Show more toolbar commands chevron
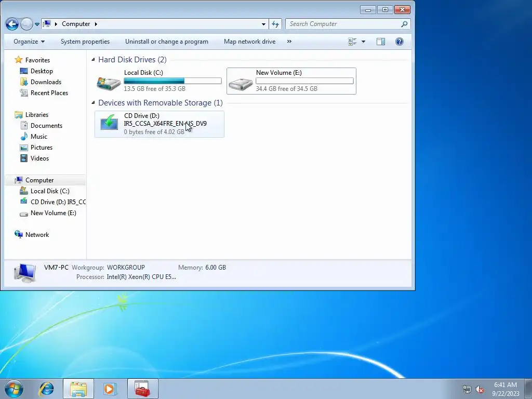This screenshot has height=399, width=532. click(x=289, y=42)
